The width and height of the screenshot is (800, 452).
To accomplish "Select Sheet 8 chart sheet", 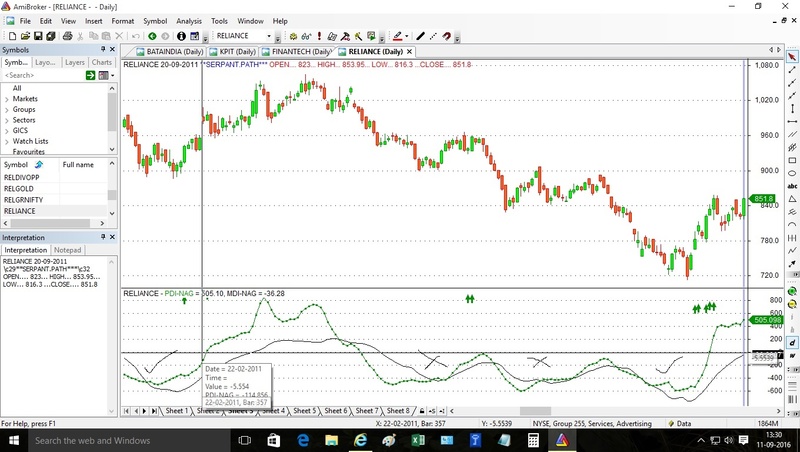I will [x=398, y=411].
